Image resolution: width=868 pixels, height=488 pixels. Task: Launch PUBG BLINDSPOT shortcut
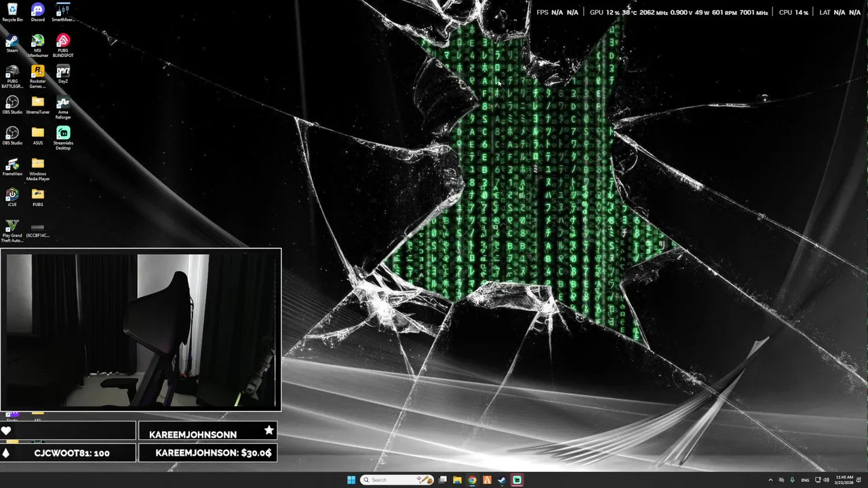63,46
